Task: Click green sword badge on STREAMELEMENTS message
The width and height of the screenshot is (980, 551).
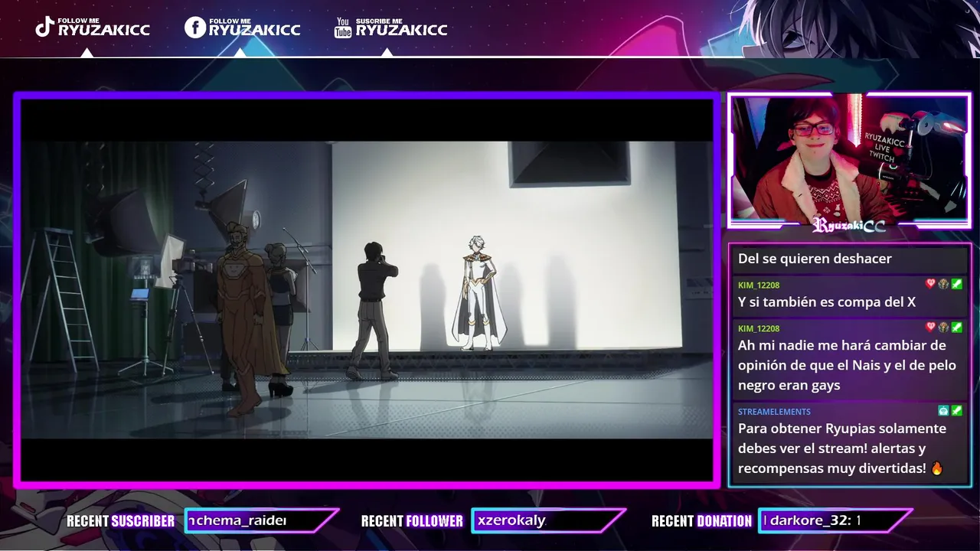Action: [956, 411]
